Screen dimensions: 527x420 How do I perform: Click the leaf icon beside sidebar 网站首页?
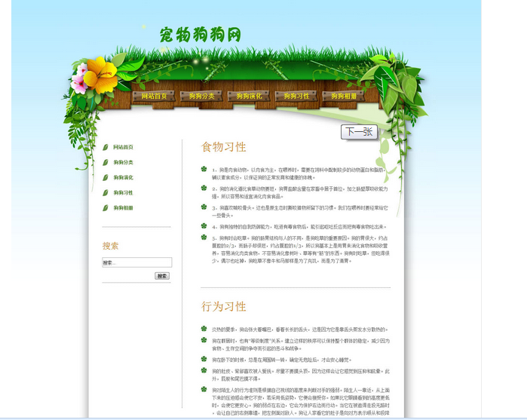coord(106,147)
